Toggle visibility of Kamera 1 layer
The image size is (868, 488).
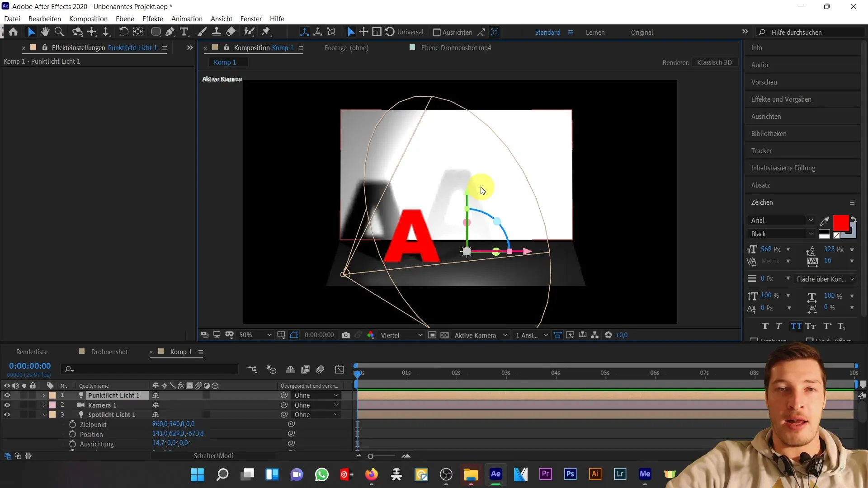7,405
